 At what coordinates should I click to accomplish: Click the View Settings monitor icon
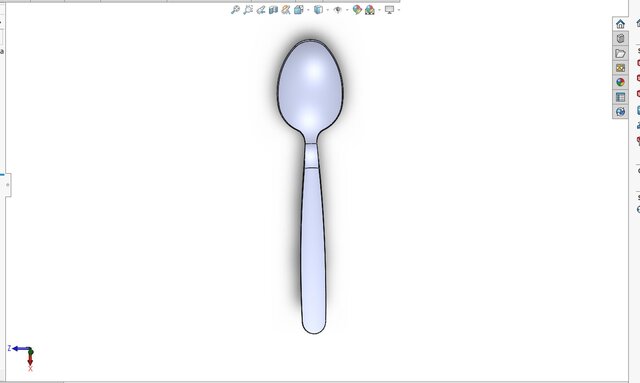click(389, 10)
